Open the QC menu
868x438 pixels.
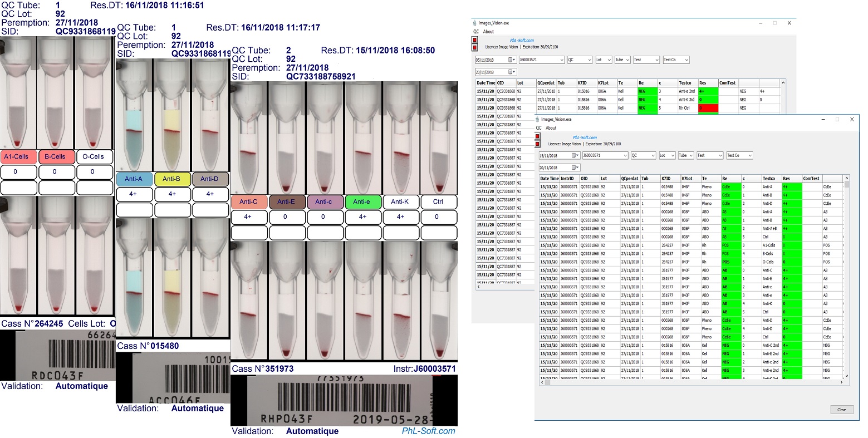[x=538, y=128]
